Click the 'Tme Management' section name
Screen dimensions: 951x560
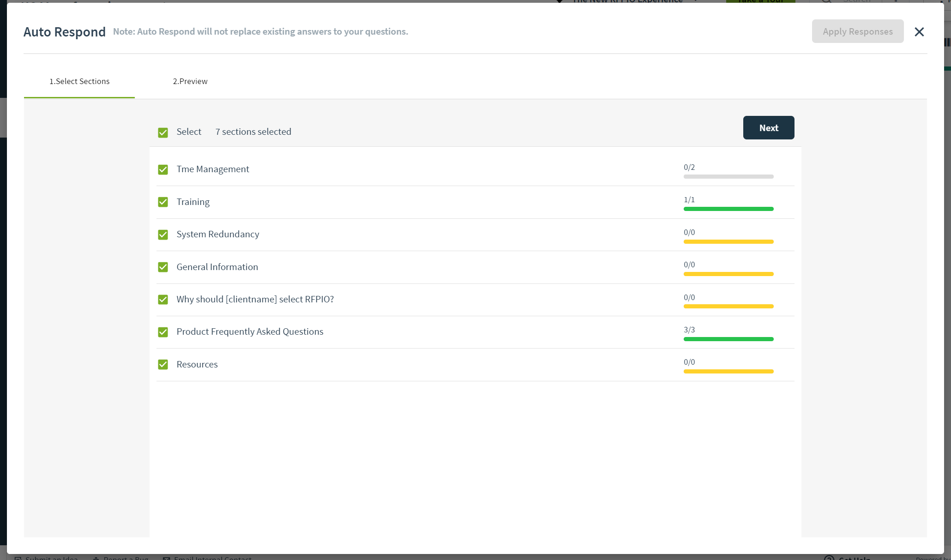click(213, 169)
